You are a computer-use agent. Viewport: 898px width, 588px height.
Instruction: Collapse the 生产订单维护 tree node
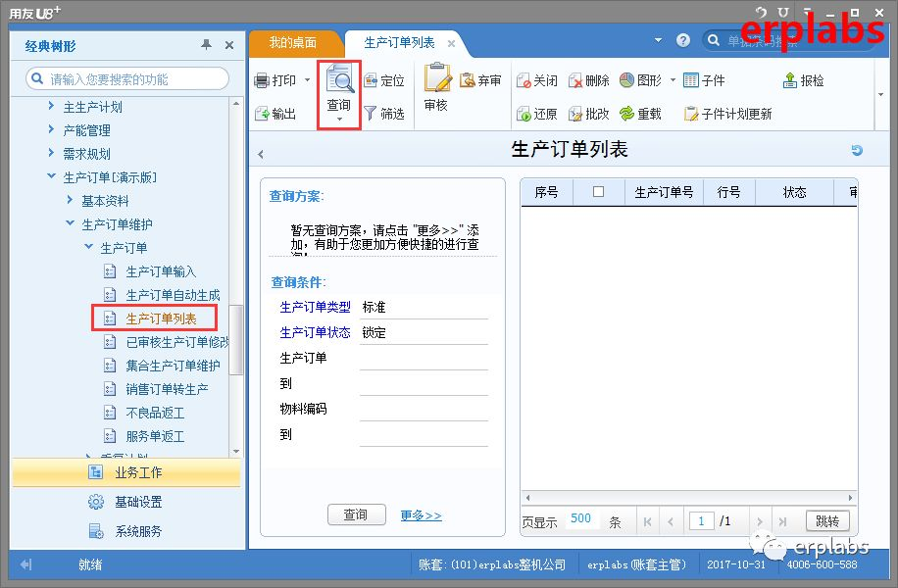click(70, 223)
